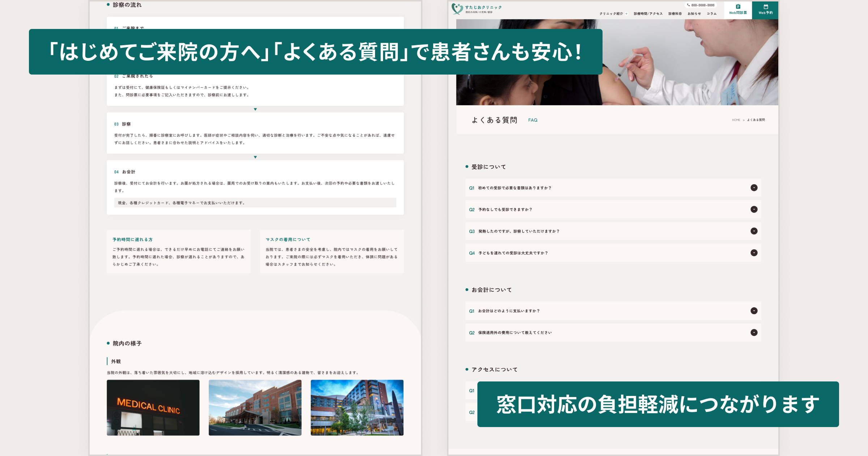Click the アクセスについて section heading

tap(494, 370)
